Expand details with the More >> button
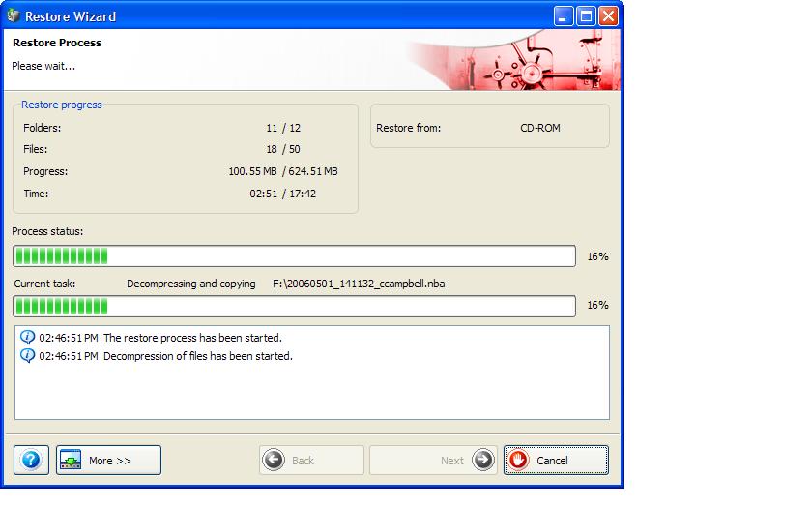Screen dimensions: 812x508 point(108,461)
